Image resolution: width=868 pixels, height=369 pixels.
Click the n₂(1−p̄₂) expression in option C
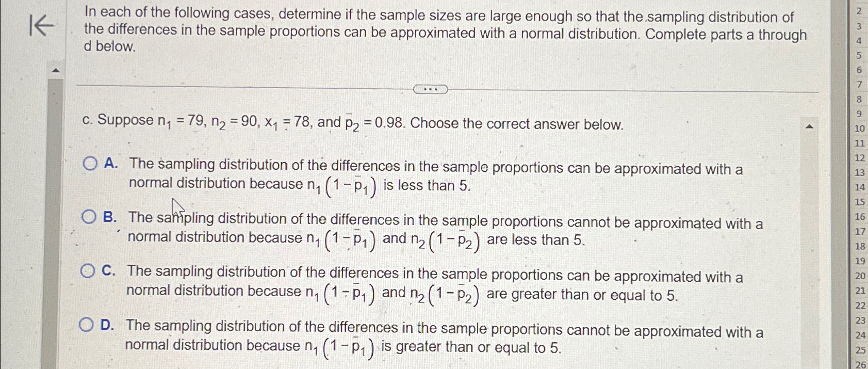click(x=445, y=293)
